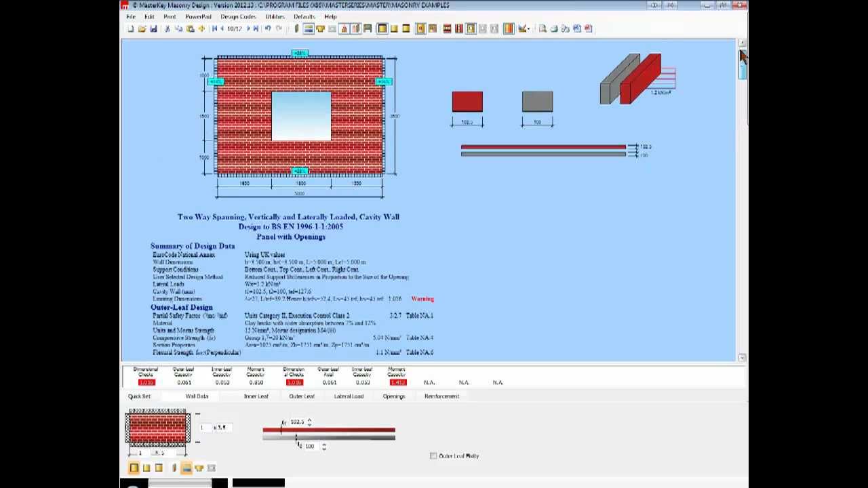
Task: Open the Edit menu
Action: click(x=149, y=16)
